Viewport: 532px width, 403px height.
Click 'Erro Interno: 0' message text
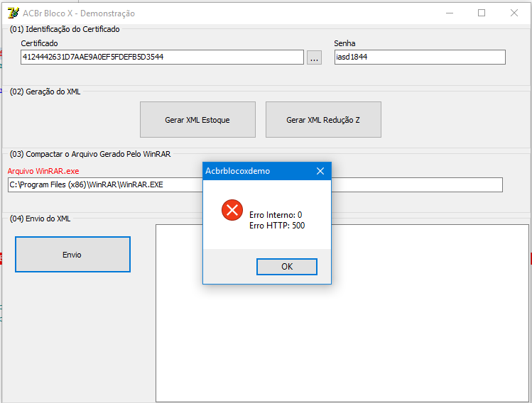276,215
